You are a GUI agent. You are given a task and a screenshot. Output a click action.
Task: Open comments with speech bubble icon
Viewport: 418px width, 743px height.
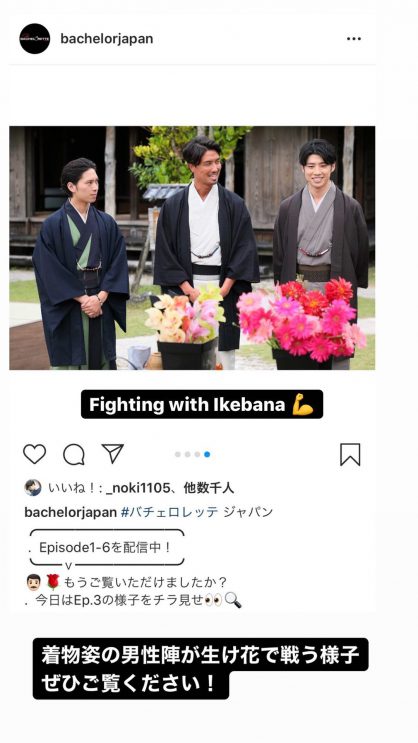coord(74,454)
